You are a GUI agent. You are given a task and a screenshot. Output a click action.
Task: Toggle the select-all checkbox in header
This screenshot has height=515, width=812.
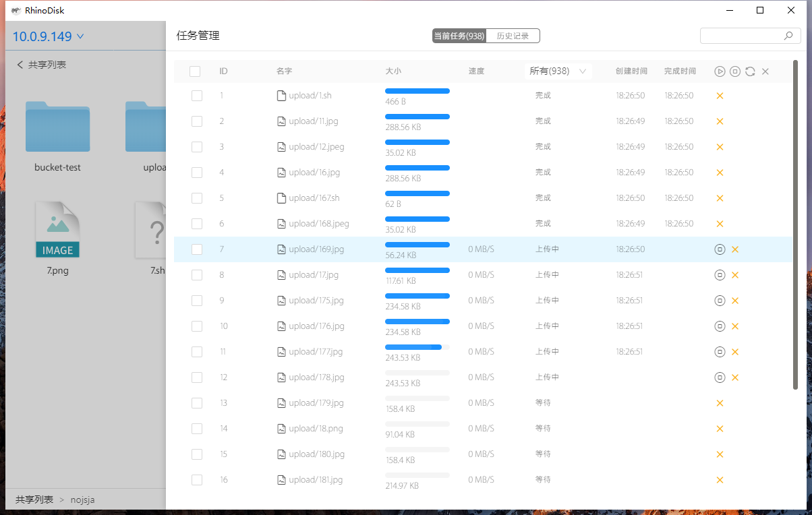[x=195, y=71]
